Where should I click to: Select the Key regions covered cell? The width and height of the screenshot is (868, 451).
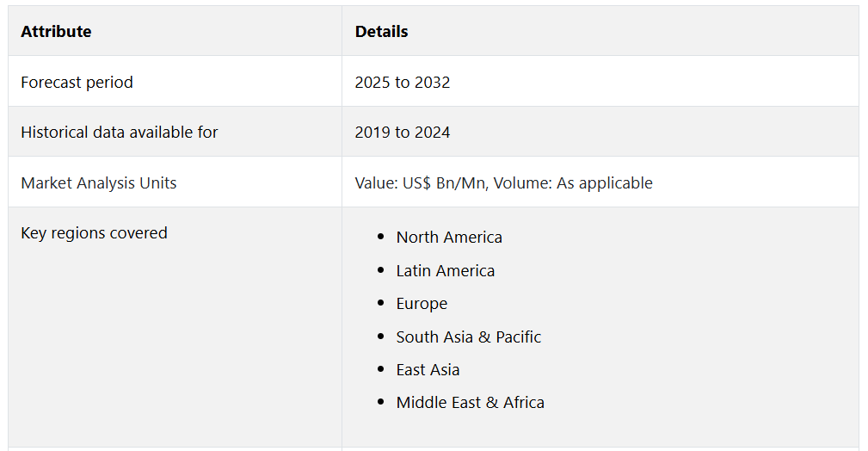[x=94, y=233]
